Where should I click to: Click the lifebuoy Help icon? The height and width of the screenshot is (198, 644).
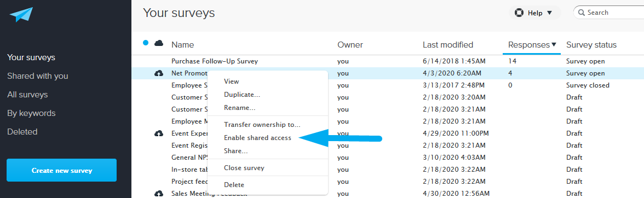pyautogui.click(x=519, y=13)
